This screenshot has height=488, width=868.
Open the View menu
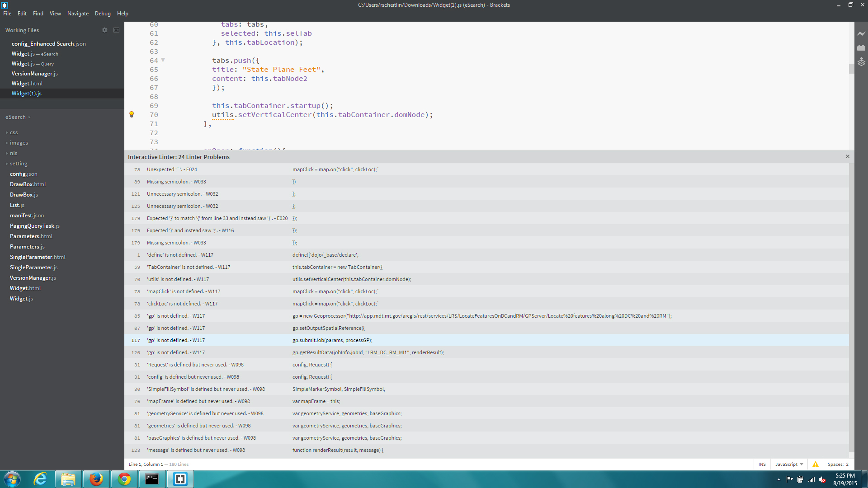point(55,14)
